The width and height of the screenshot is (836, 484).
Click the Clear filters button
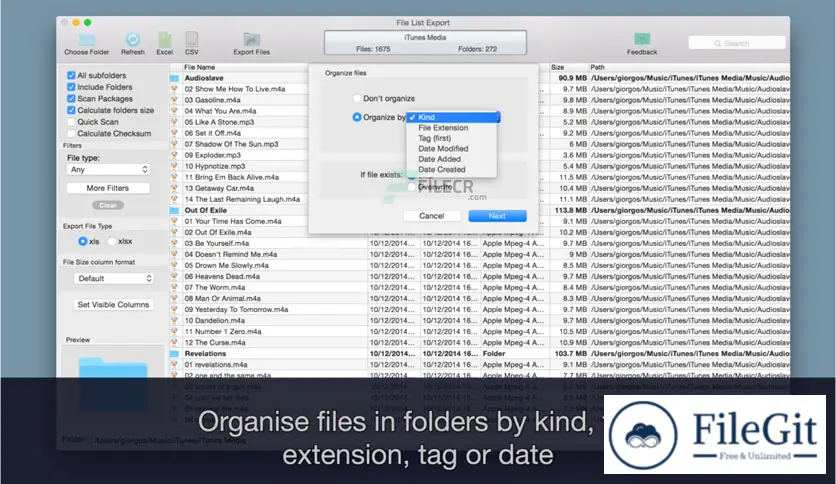(108, 205)
